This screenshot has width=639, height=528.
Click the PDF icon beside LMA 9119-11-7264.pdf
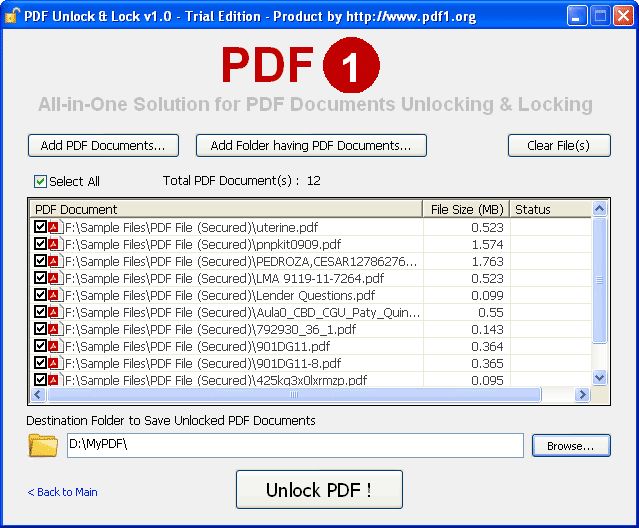[55, 278]
